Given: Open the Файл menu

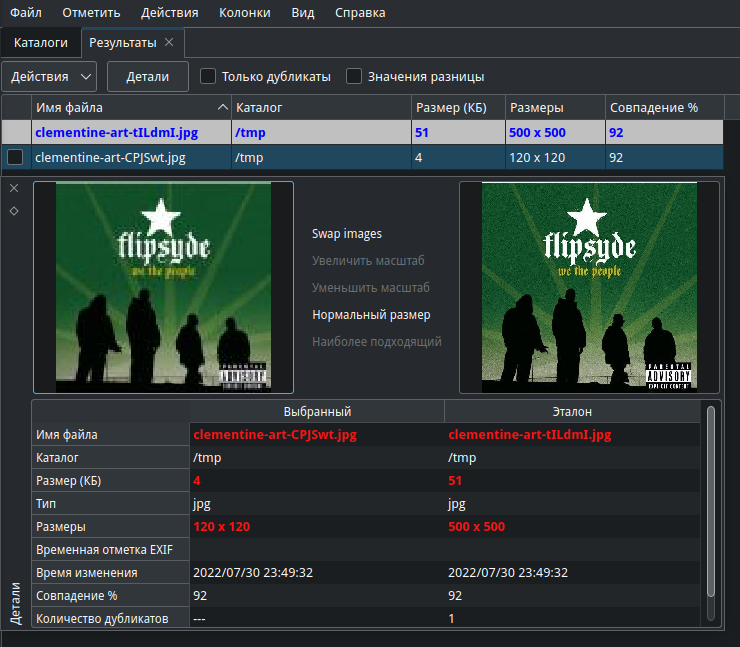Looking at the screenshot, I should pyautogui.click(x=26, y=13).
